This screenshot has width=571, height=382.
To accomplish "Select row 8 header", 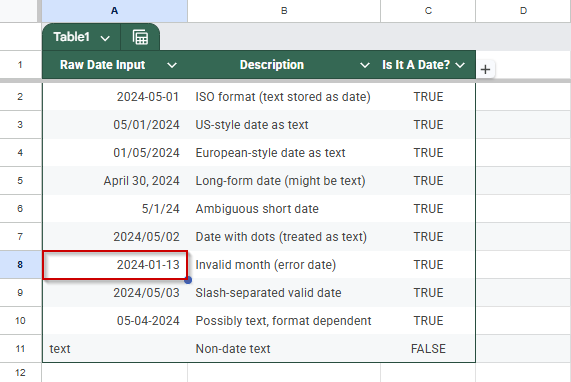I will [x=20, y=264].
